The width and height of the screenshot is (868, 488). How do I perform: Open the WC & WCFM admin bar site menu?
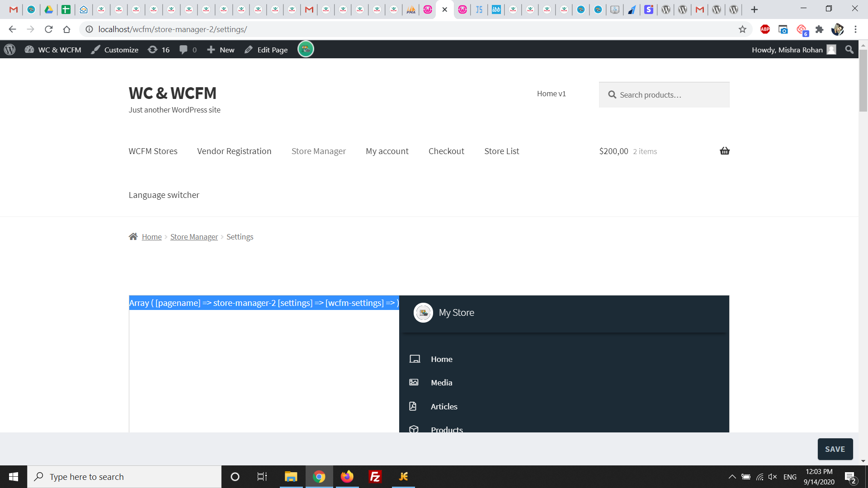point(53,50)
